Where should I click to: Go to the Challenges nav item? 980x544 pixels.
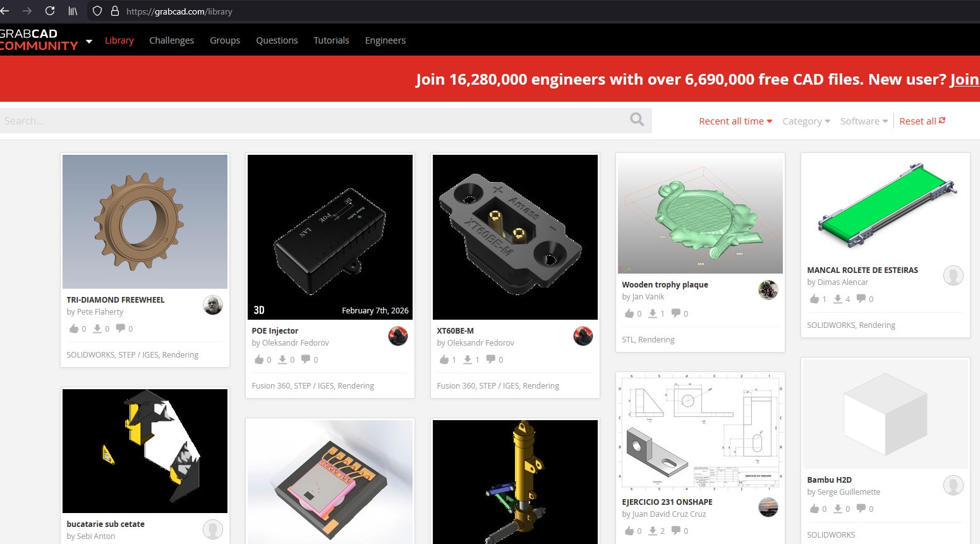171,40
